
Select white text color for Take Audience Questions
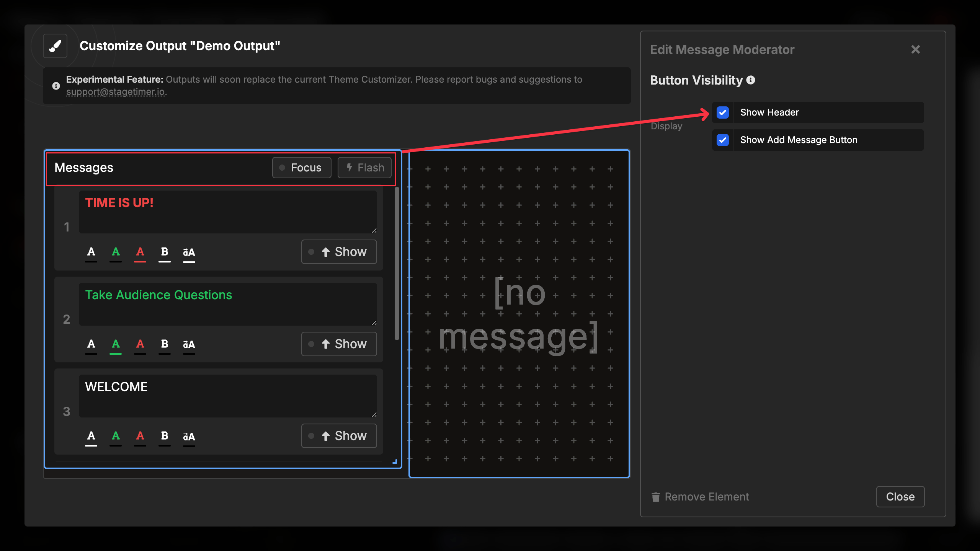click(91, 344)
